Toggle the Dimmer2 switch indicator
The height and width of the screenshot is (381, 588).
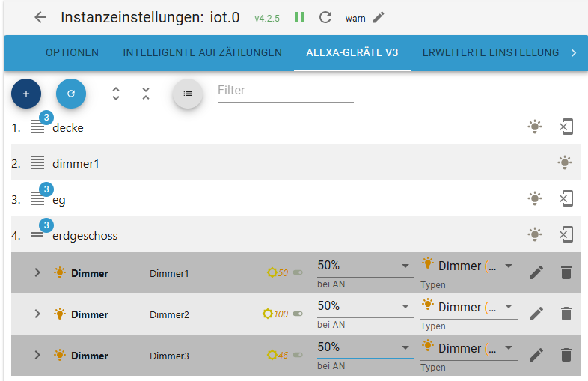click(x=298, y=314)
